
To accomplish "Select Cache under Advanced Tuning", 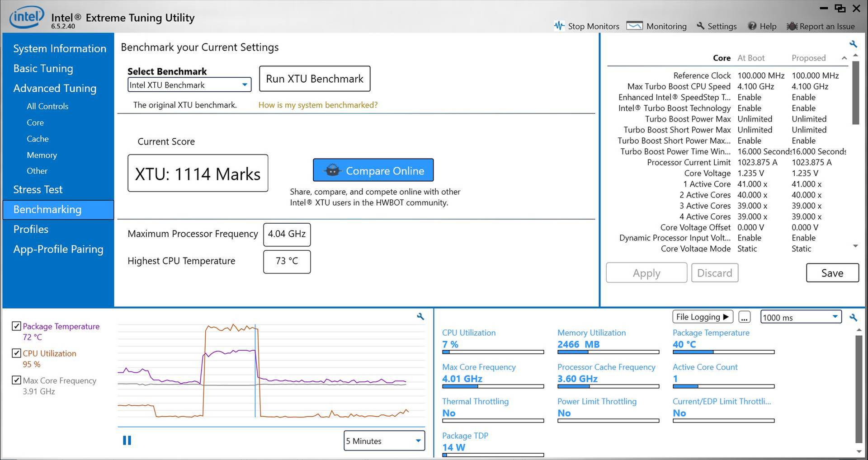I will click(x=38, y=139).
